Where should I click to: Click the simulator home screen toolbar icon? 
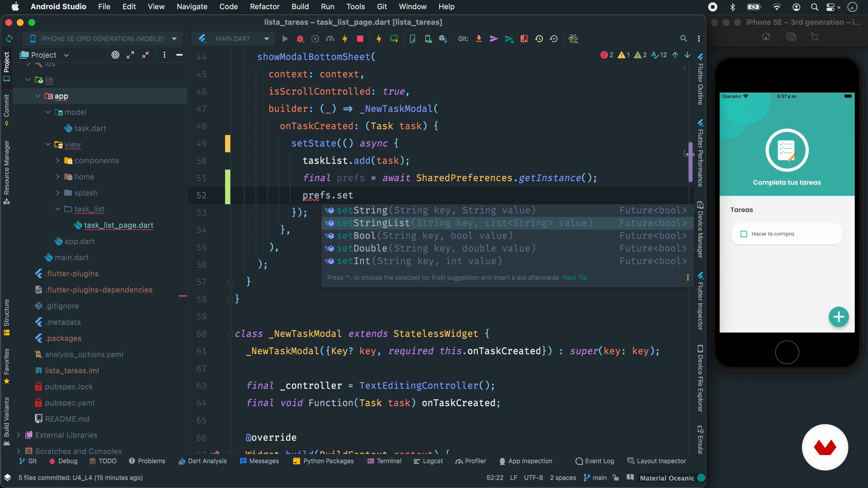pos(766,37)
